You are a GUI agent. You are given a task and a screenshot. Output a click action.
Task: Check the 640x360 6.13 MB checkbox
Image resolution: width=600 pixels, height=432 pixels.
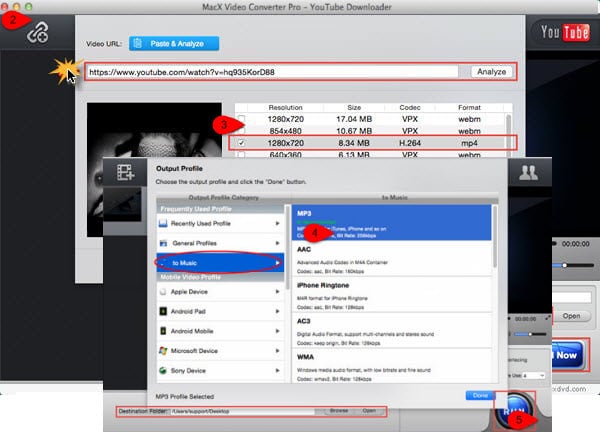click(241, 155)
